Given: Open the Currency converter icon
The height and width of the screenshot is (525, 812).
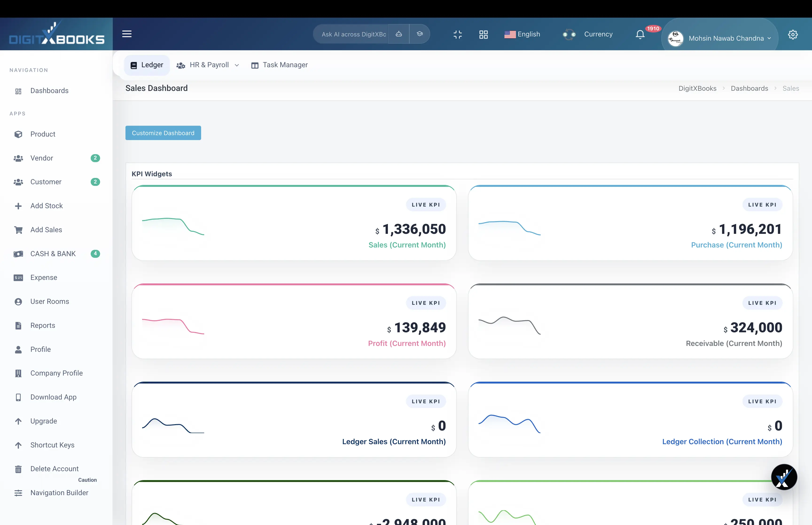Looking at the screenshot, I should click(569, 34).
